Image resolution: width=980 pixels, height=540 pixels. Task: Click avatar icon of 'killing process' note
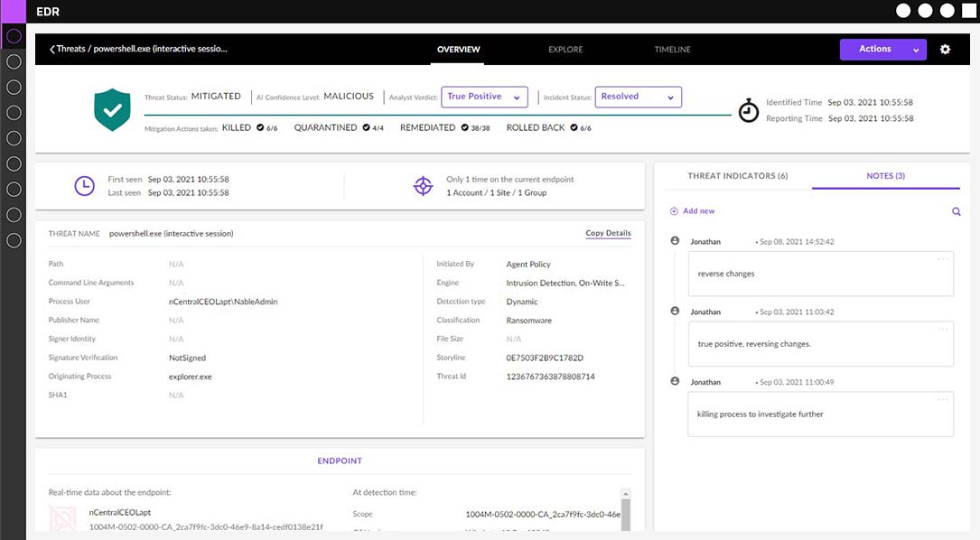click(675, 381)
